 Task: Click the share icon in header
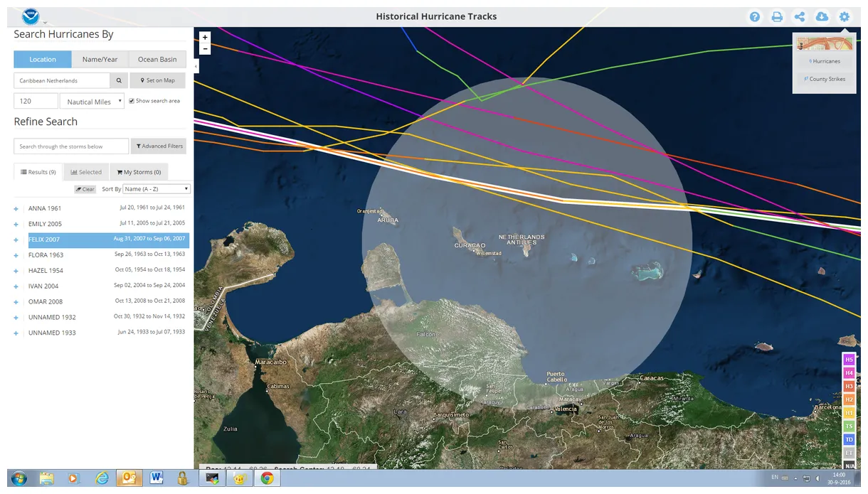coord(800,17)
